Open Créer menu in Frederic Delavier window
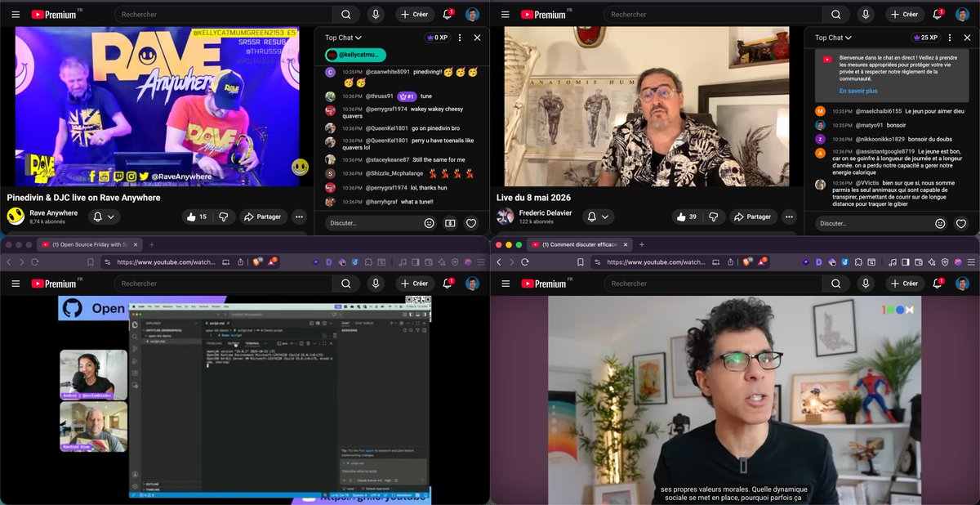The width and height of the screenshot is (980, 505). 905,14
